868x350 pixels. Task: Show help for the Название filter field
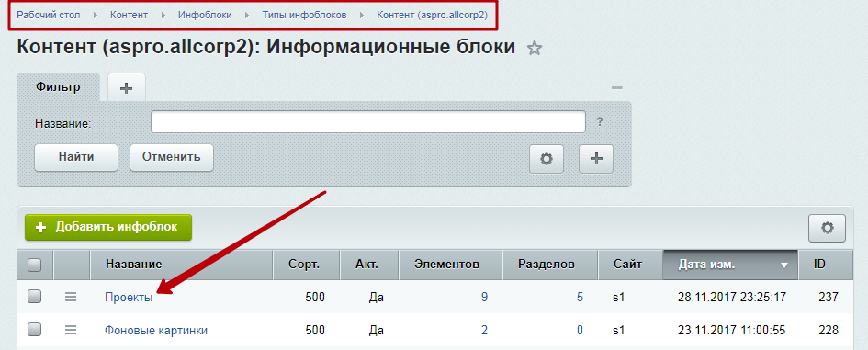click(600, 122)
